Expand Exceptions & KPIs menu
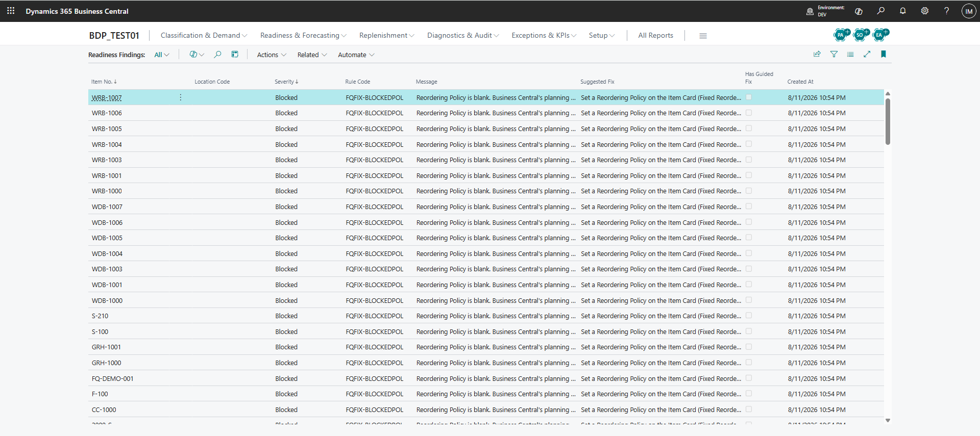Viewport: 980px width, 436px height. pyautogui.click(x=544, y=35)
